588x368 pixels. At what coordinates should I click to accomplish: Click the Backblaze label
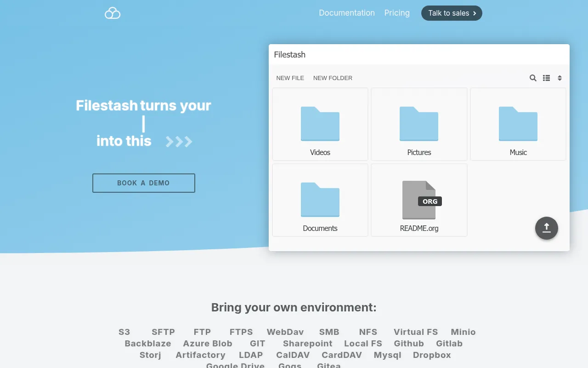pyautogui.click(x=148, y=344)
